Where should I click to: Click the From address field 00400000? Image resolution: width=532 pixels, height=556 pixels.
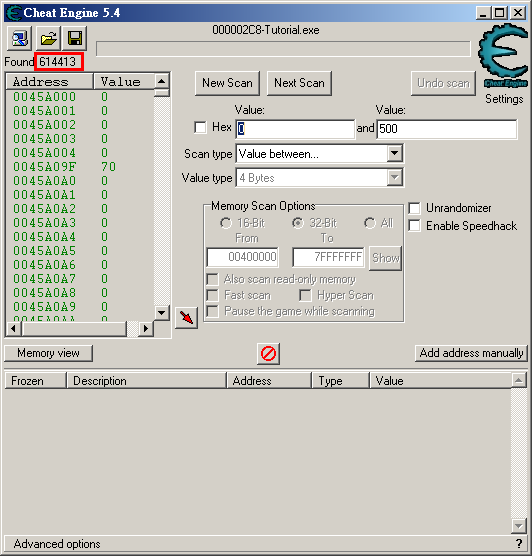pos(243,257)
